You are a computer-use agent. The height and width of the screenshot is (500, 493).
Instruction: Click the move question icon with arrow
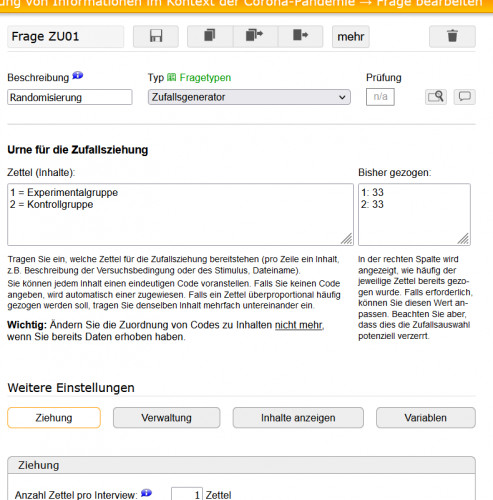(300, 36)
